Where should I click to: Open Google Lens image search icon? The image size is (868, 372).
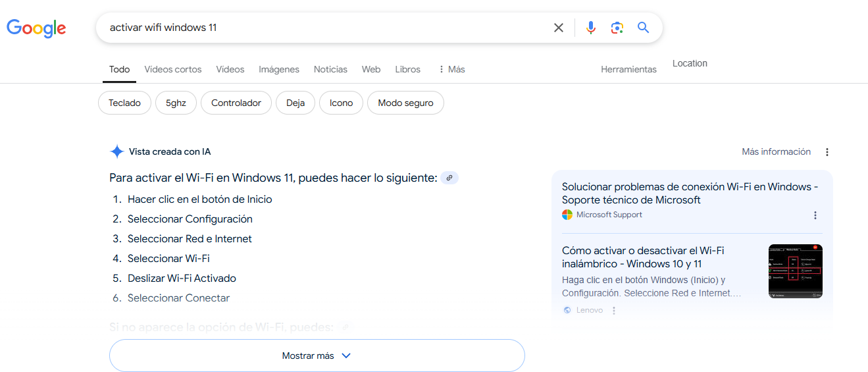pos(617,28)
